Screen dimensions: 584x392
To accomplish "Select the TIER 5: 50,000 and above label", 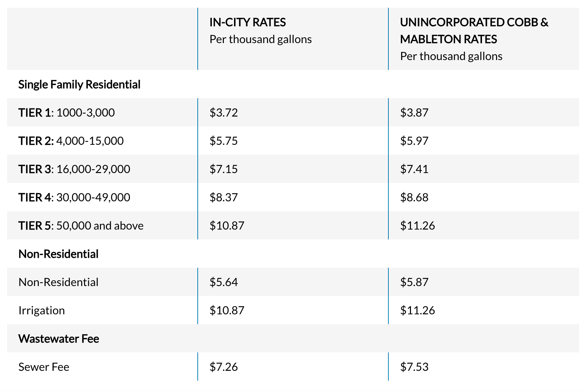I will point(81,226).
